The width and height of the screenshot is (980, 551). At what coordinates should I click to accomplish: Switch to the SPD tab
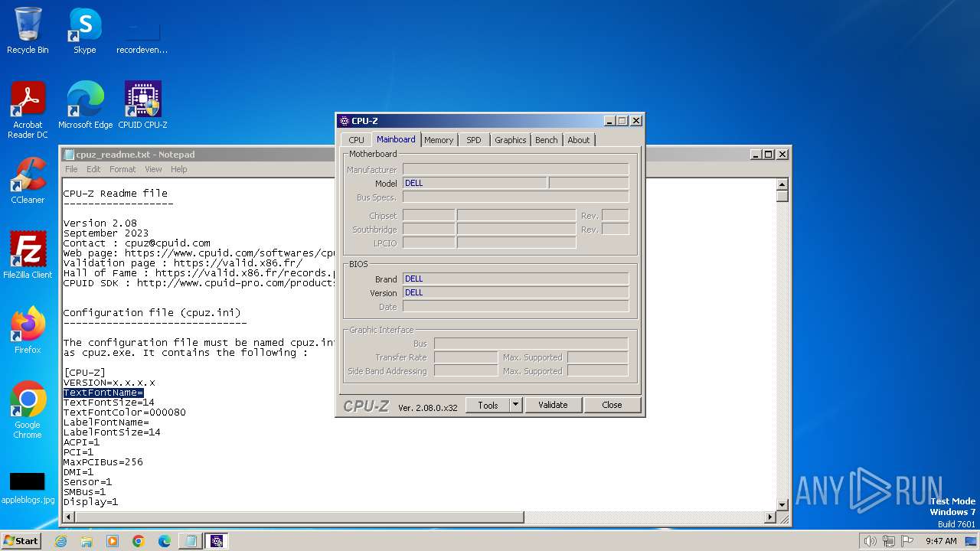pyautogui.click(x=474, y=140)
